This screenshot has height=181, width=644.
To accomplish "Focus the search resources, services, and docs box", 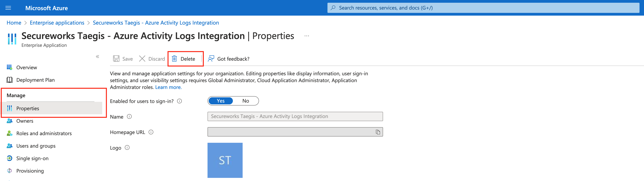I will (x=483, y=8).
